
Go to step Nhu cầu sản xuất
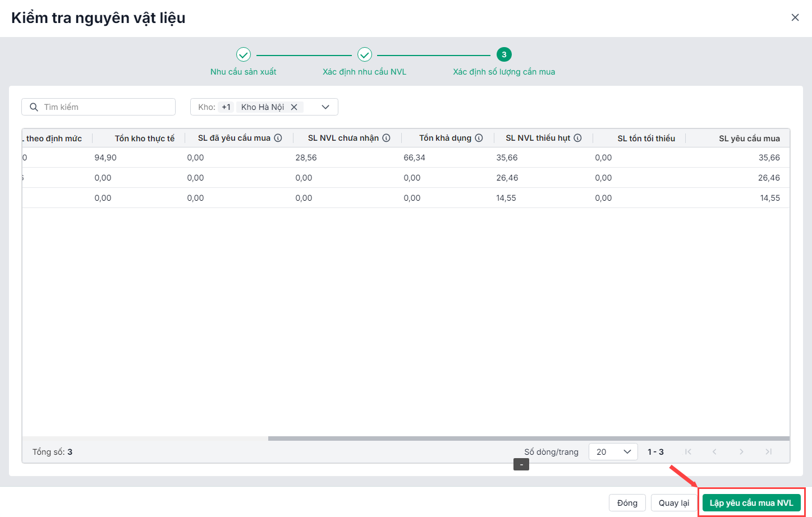coord(244,55)
